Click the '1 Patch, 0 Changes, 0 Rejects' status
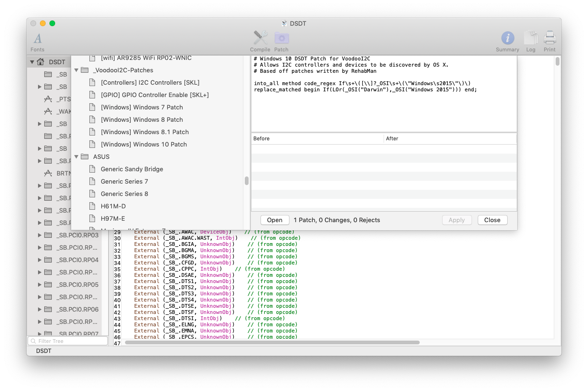588x391 pixels. tap(337, 220)
